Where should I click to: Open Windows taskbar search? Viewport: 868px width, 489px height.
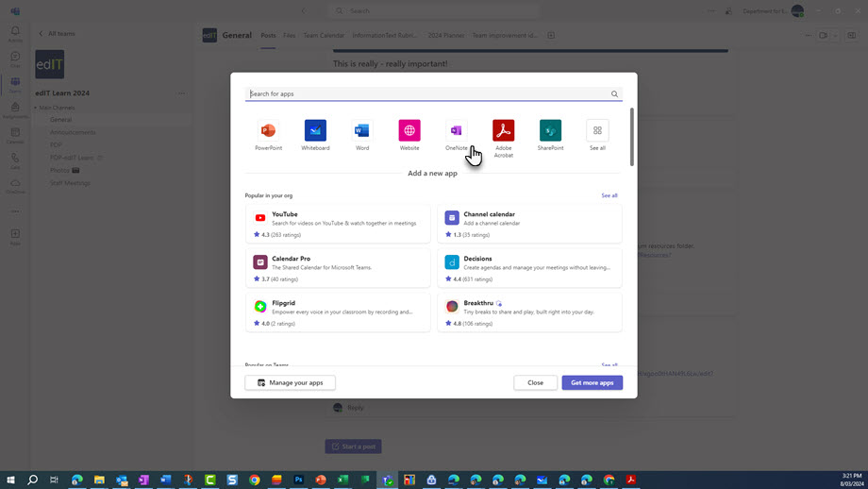click(33, 480)
